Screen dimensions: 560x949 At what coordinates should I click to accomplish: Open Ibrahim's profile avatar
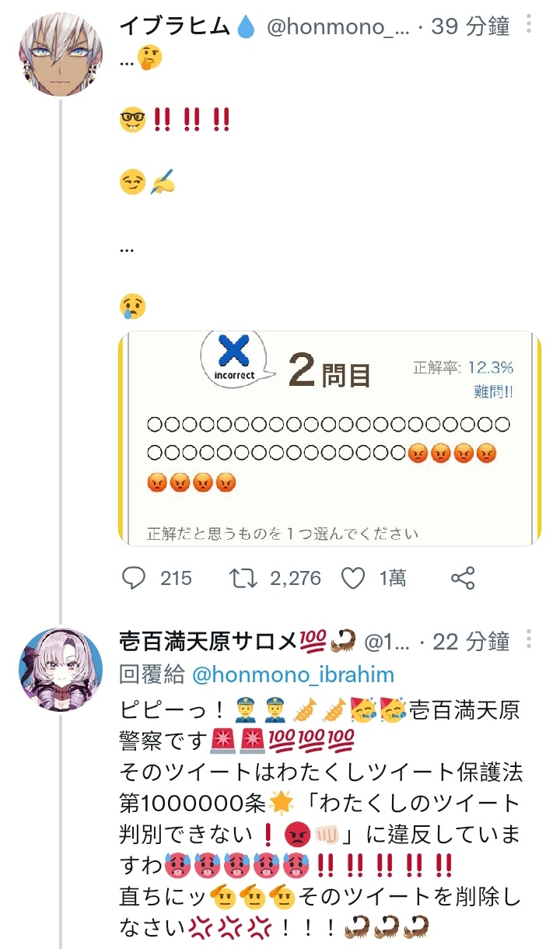tap(61, 54)
